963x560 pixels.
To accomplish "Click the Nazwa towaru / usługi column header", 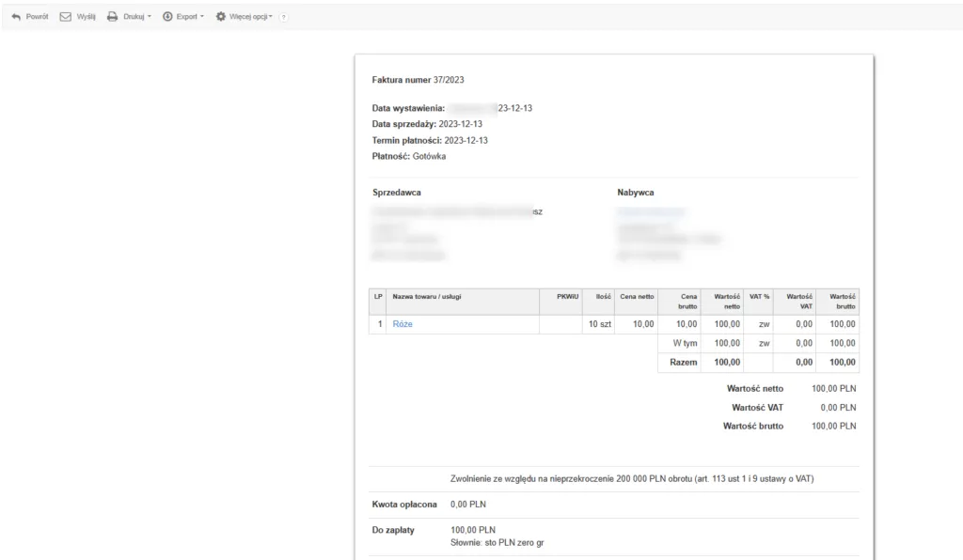I will click(427, 297).
